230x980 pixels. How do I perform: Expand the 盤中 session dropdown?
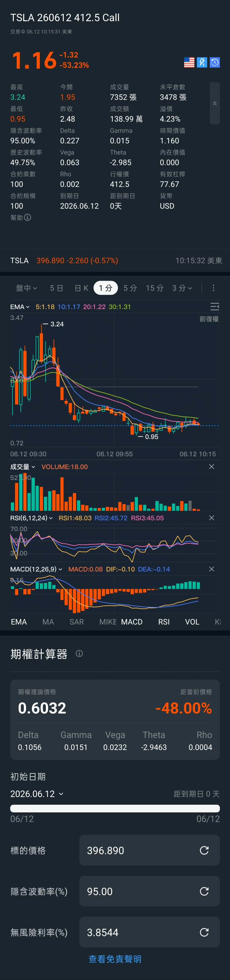(x=27, y=288)
